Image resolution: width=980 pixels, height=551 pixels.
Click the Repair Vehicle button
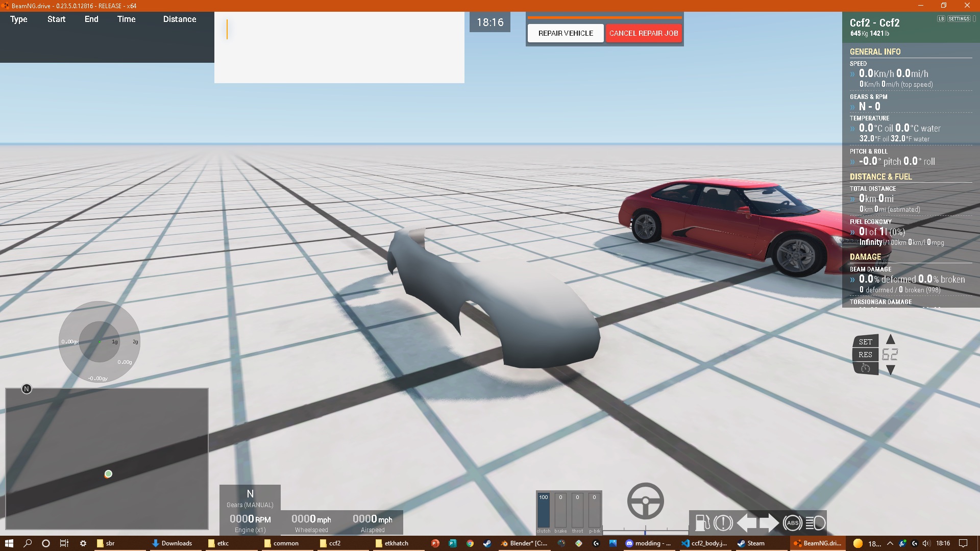click(x=566, y=33)
